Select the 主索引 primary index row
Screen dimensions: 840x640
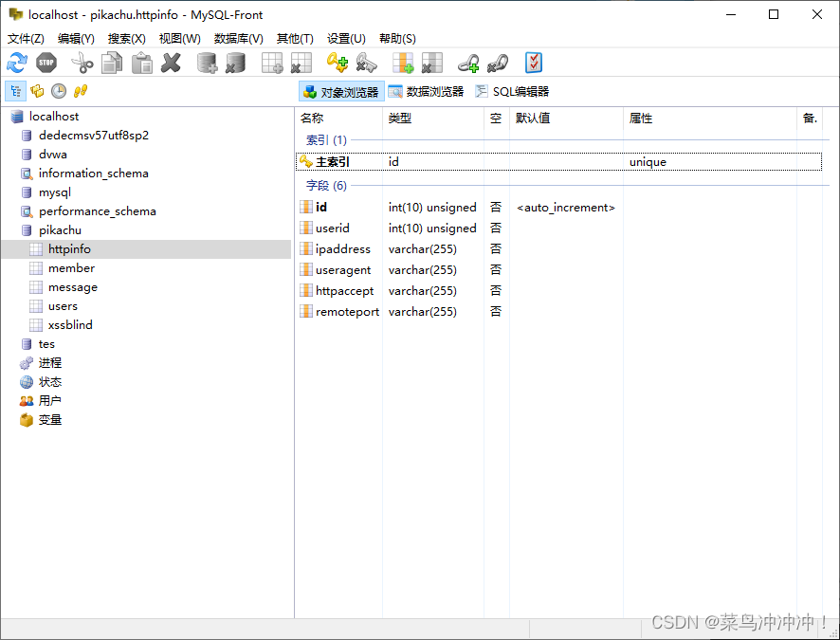coord(558,162)
